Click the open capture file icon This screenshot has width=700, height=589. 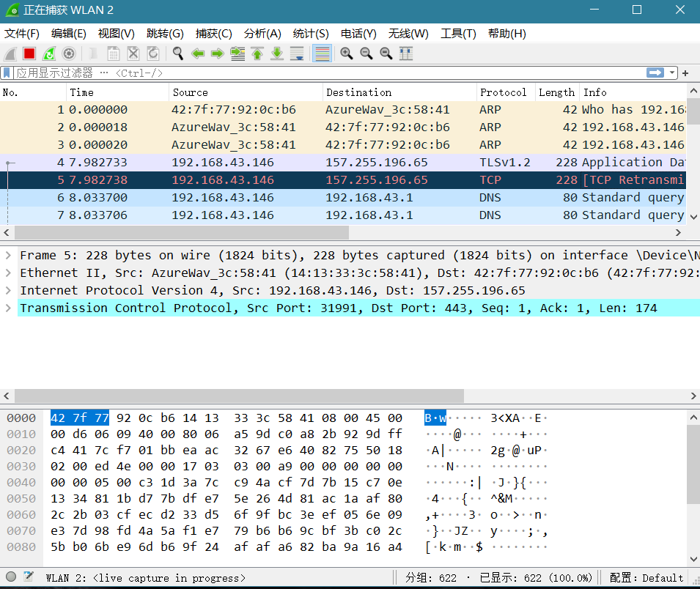click(93, 54)
